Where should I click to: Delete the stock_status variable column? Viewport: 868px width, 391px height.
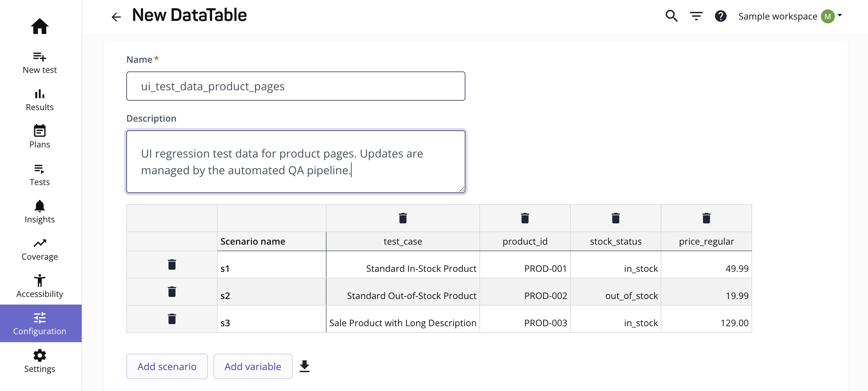point(615,218)
